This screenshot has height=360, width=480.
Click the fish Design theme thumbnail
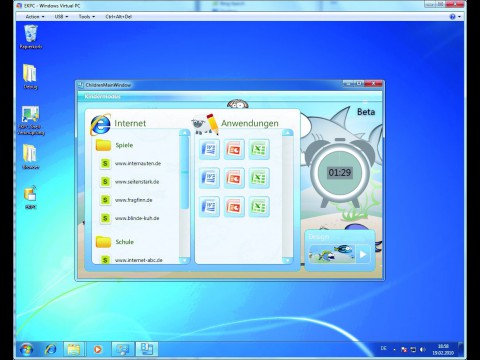pyautogui.click(x=332, y=254)
